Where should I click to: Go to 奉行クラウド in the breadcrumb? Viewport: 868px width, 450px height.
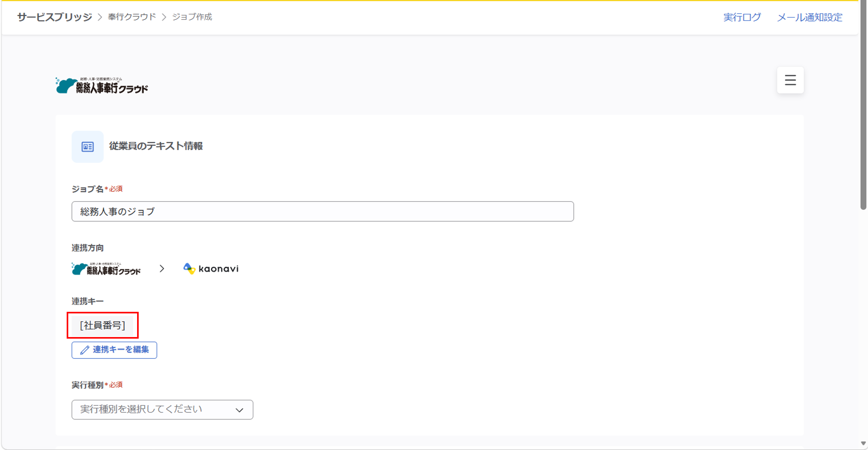(132, 17)
